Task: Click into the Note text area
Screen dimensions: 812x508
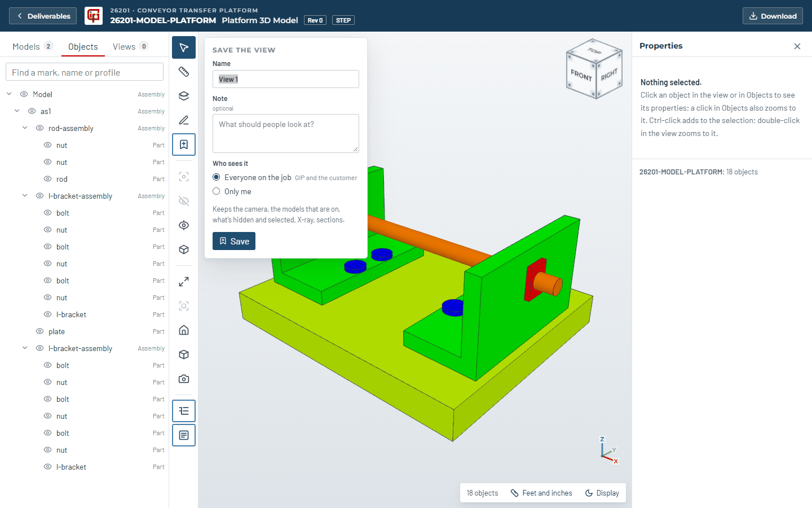Action: tap(286, 133)
